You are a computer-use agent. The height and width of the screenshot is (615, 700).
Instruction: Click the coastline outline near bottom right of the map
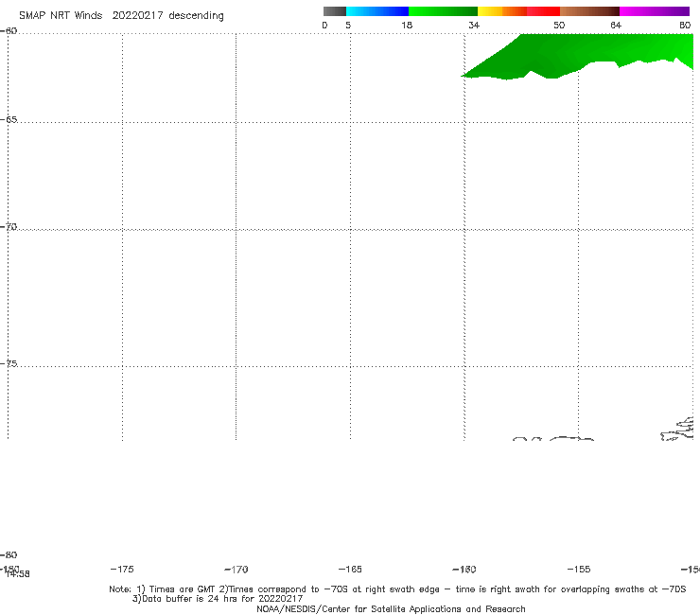click(x=677, y=430)
